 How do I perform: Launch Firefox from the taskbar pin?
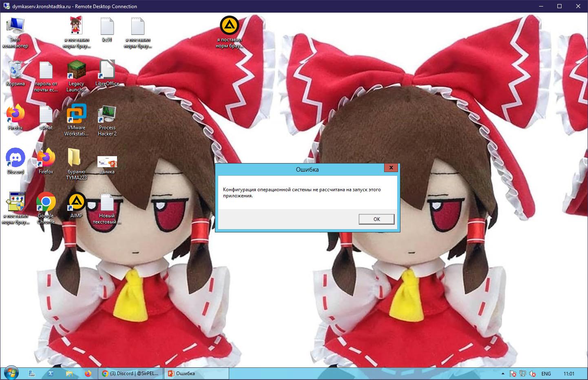88,373
